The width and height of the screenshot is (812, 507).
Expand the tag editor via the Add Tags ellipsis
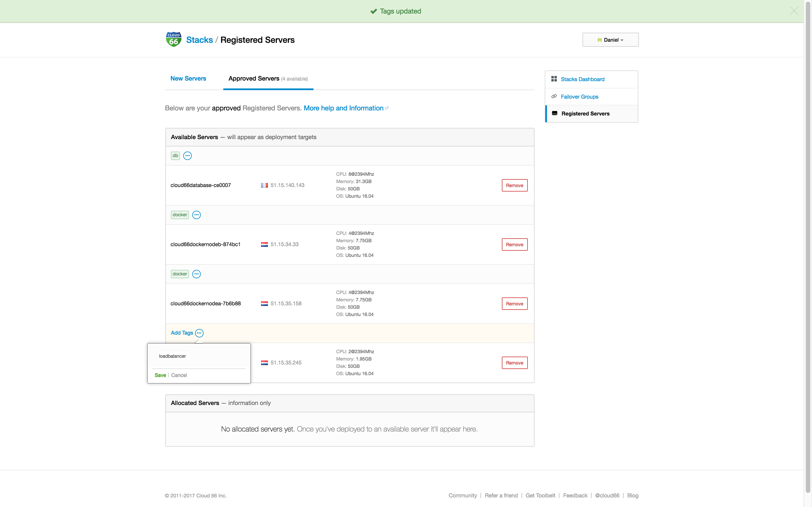pos(199,333)
